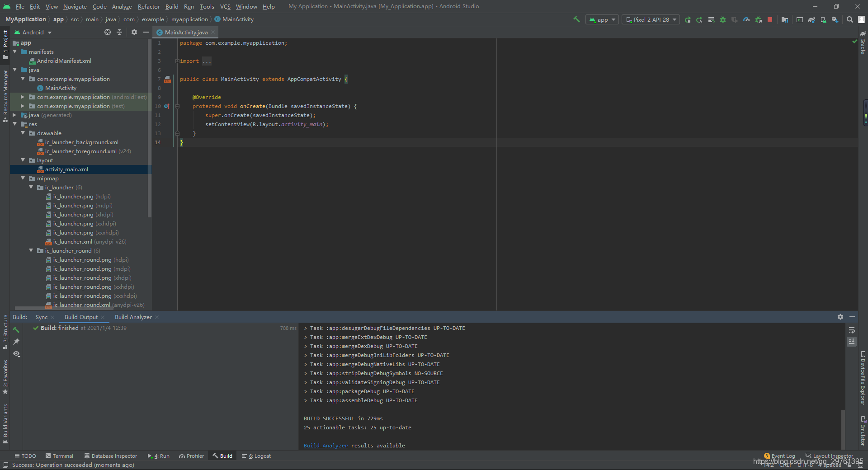This screenshot has width=868, height=470.
Task: Collapse the manifests folder arrow
Action: click(x=15, y=52)
